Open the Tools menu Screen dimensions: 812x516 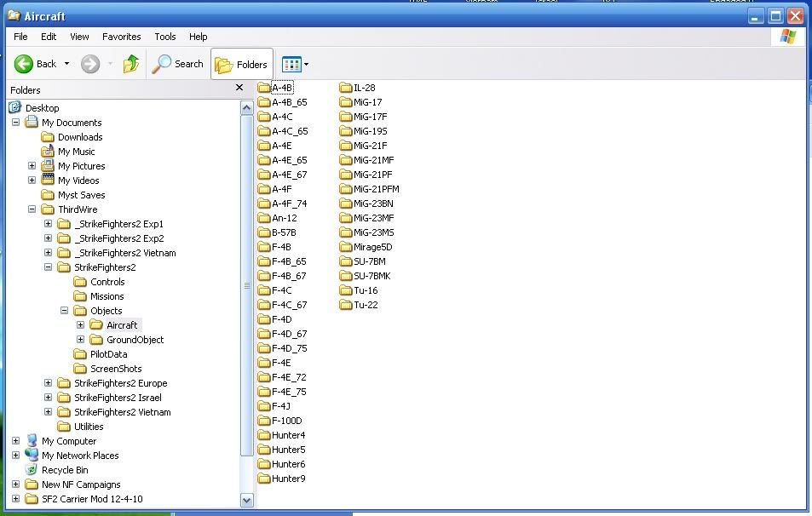coord(165,37)
